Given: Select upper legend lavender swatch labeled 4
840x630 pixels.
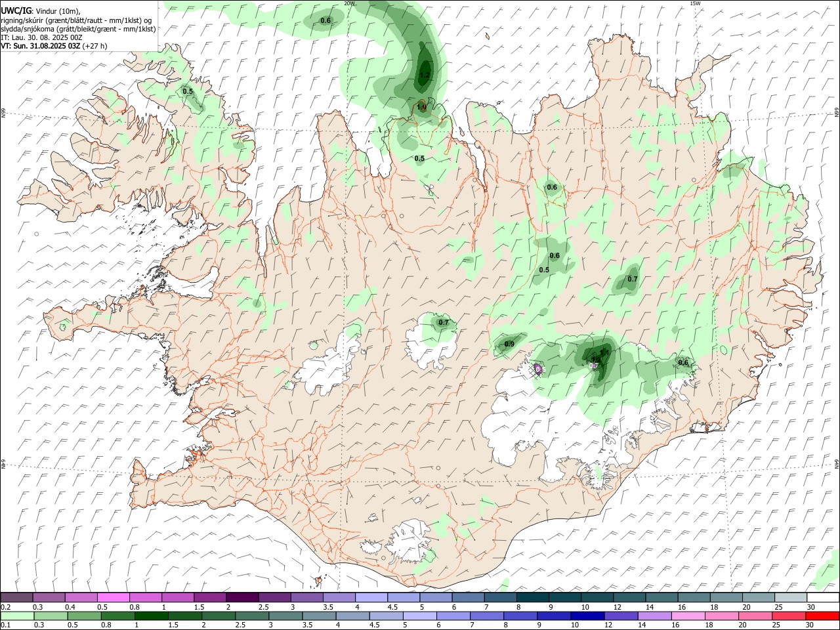Looking at the screenshot, I should coord(371,597).
